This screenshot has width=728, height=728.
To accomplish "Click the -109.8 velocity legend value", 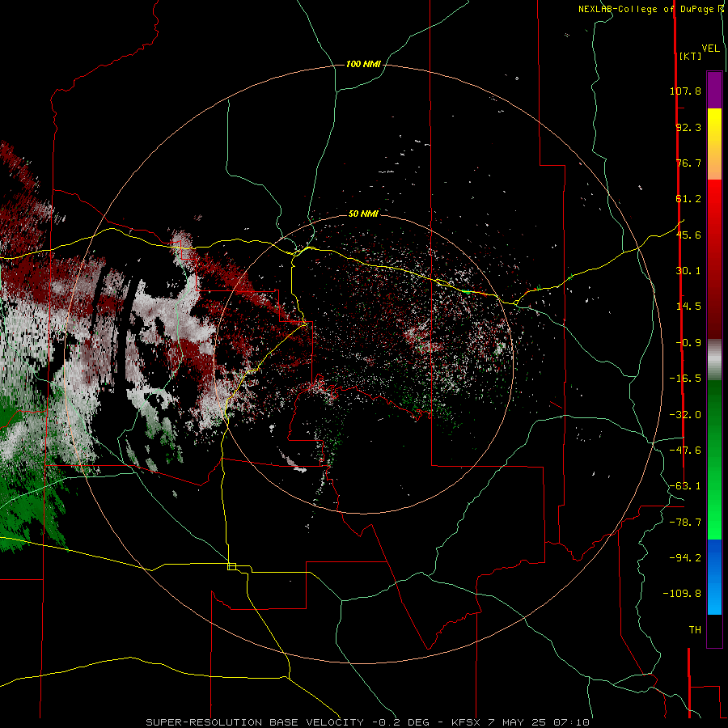I will click(682, 594).
